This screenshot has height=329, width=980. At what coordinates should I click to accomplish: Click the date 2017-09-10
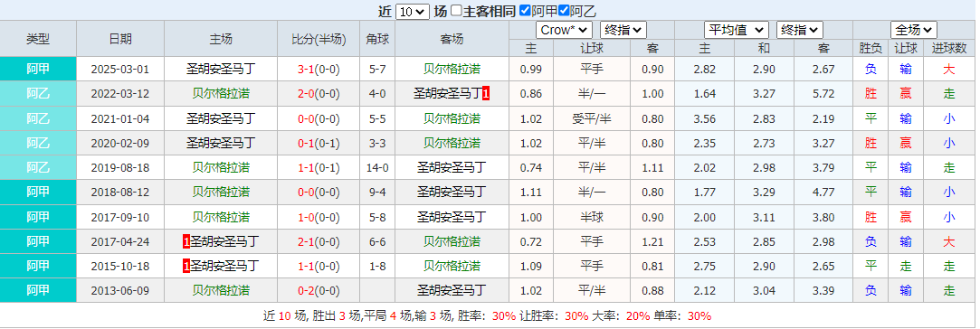[x=120, y=217]
